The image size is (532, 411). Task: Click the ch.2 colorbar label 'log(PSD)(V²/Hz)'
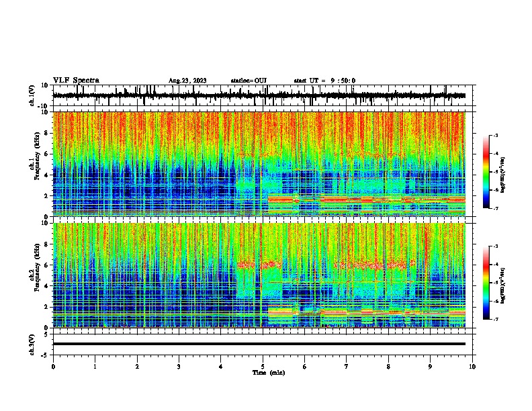[503, 285]
